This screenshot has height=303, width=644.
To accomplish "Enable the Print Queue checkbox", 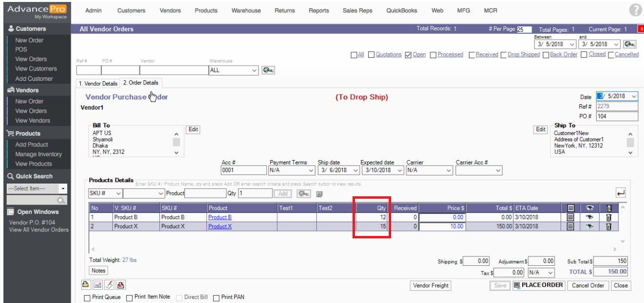I will coord(87,298).
